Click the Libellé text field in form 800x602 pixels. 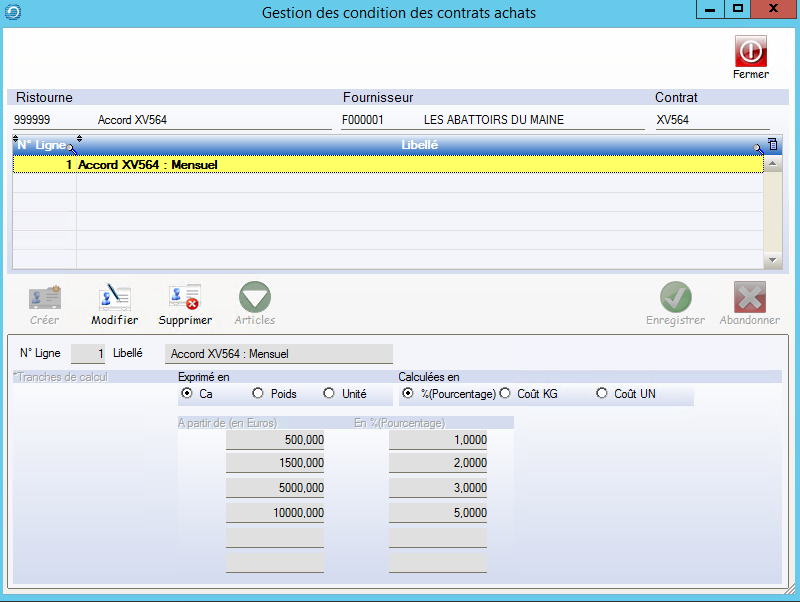coord(278,353)
